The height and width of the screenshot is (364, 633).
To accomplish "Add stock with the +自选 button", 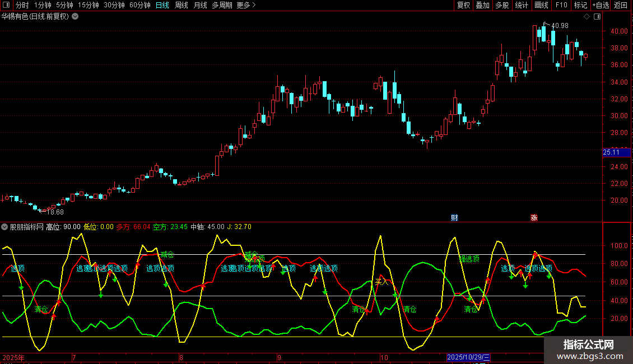I will 601,5.
